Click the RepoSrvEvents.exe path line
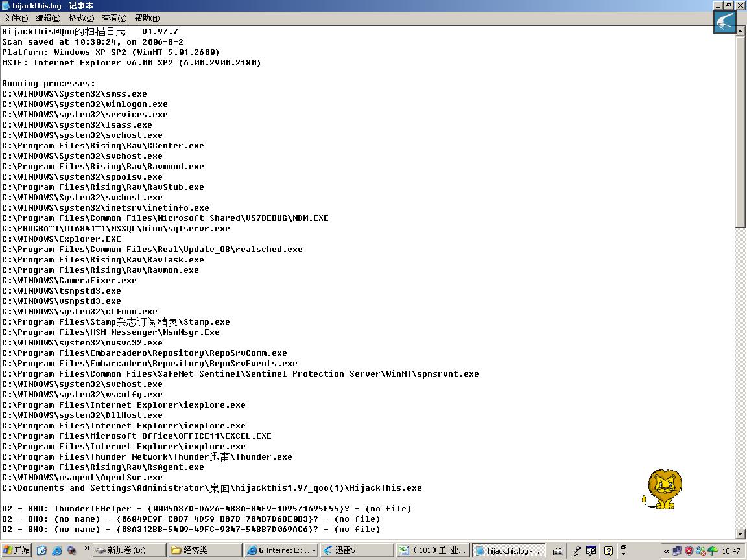Viewport: 747px width, 560px height. click(x=150, y=364)
